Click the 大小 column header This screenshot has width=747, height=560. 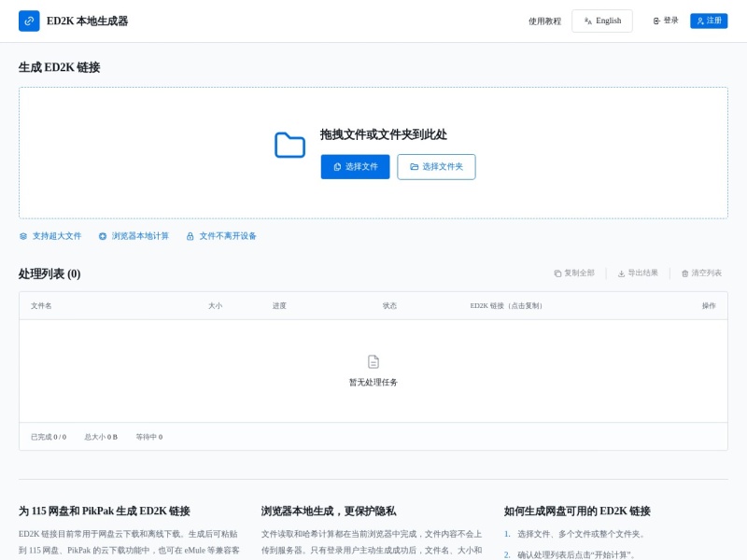(215, 306)
